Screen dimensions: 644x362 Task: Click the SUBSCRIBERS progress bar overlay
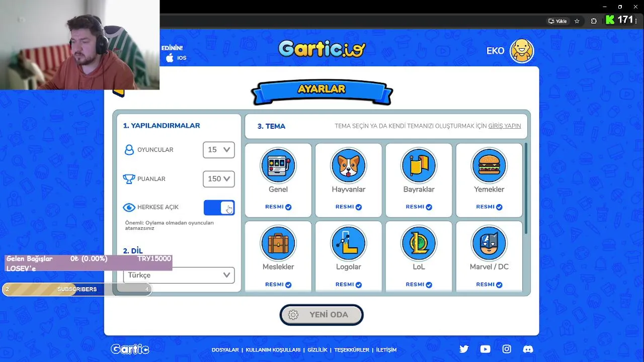(x=77, y=289)
